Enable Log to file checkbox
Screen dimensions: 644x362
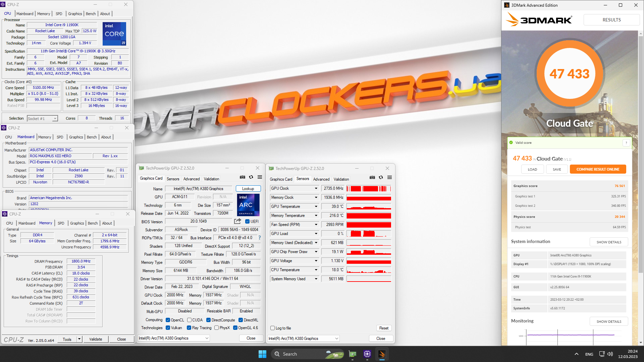pos(272,328)
